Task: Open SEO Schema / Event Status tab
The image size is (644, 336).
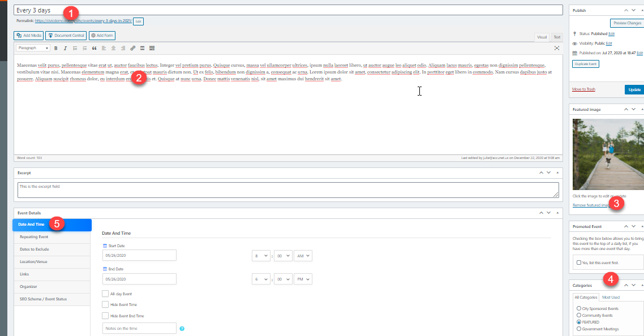Action: [x=52, y=299]
